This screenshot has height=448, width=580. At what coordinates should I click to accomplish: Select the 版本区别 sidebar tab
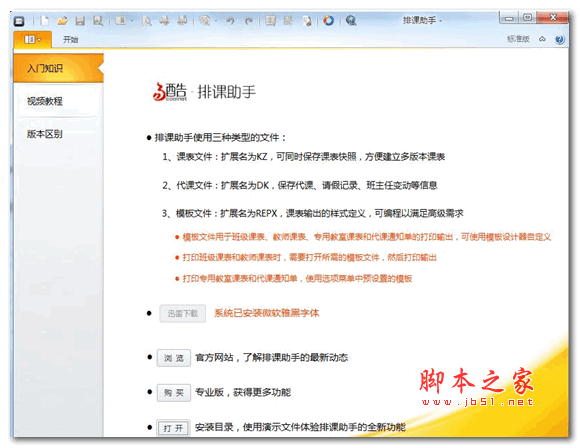click(x=58, y=134)
